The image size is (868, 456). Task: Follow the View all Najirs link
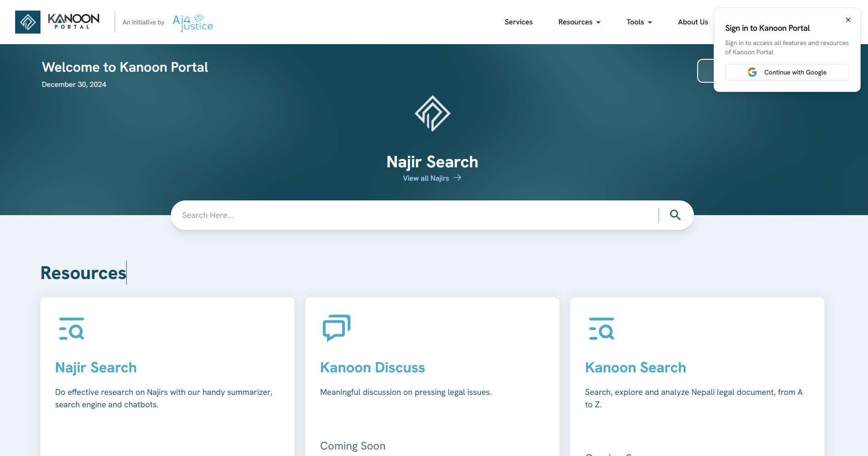coord(426,178)
